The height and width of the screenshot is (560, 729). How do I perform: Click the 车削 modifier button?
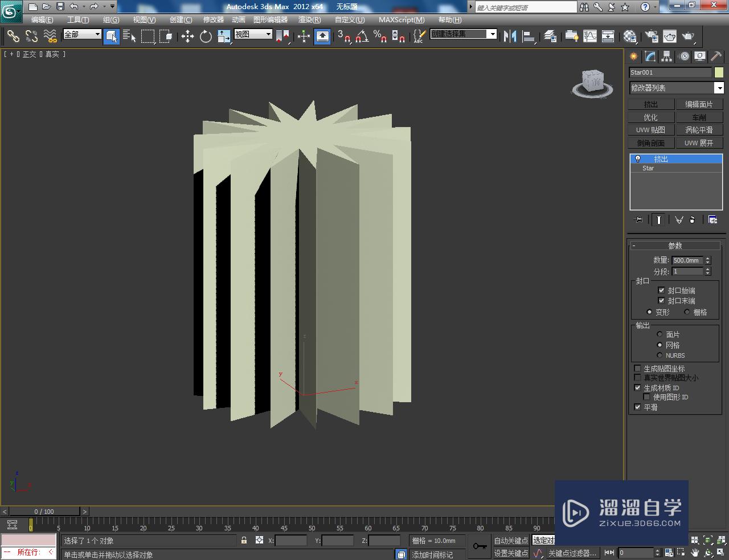[699, 117]
